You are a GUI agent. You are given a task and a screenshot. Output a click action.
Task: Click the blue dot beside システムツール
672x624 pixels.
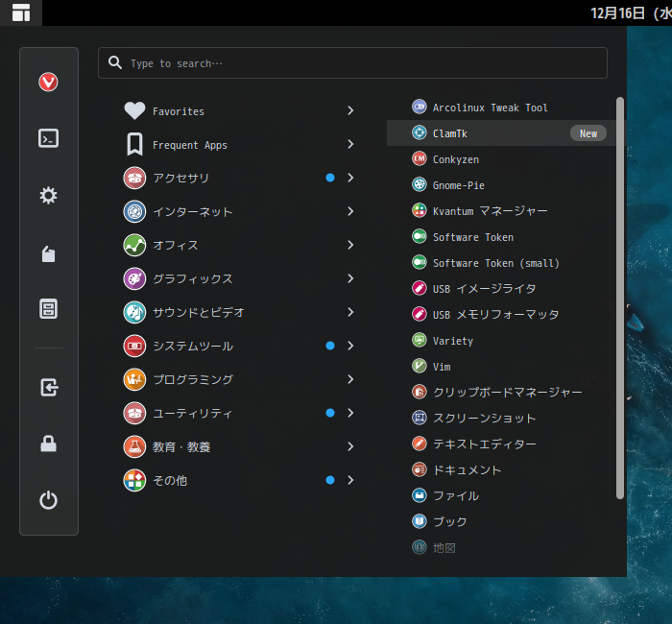[x=330, y=346]
